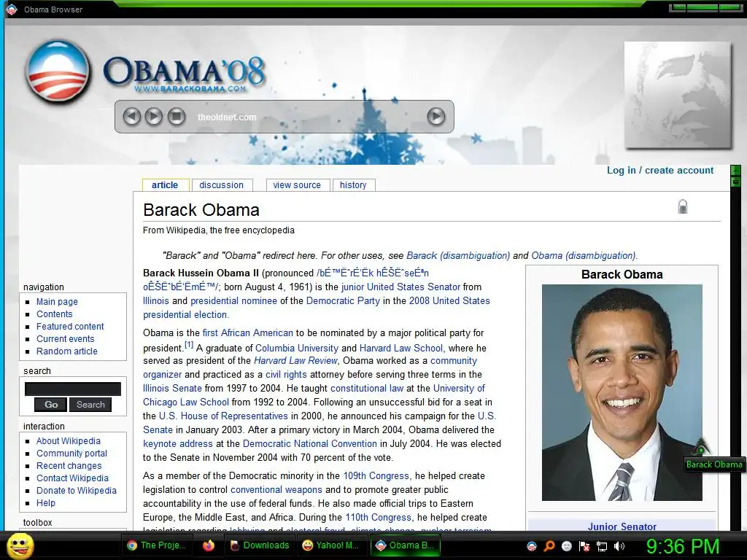Screen dimensions: 747x560
Task: Follow the civil rights link
Action: coord(286,374)
